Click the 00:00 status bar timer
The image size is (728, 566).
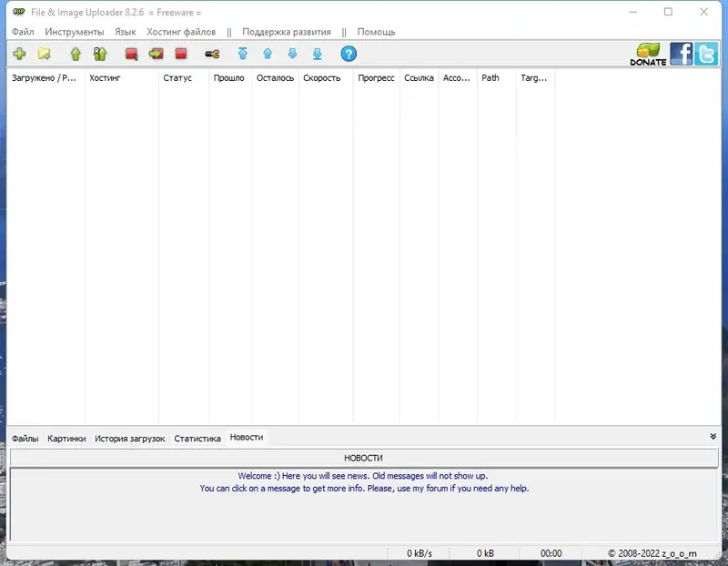(551, 553)
